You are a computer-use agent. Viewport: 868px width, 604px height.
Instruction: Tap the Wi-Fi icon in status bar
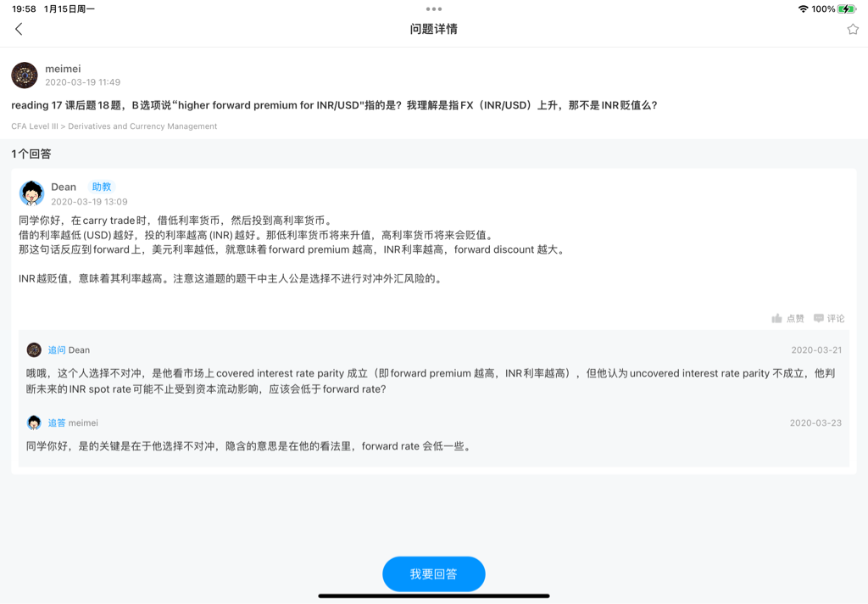click(x=803, y=8)
